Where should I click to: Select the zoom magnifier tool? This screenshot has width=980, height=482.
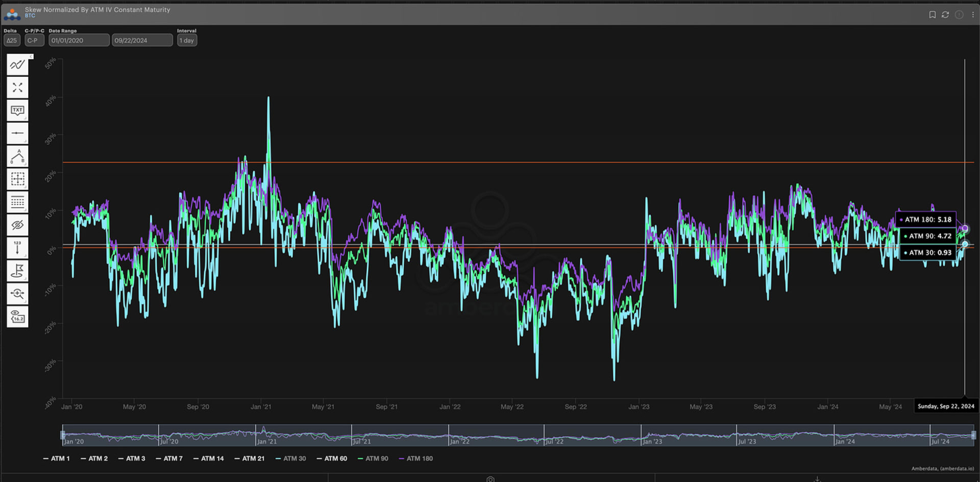[17, 294]
